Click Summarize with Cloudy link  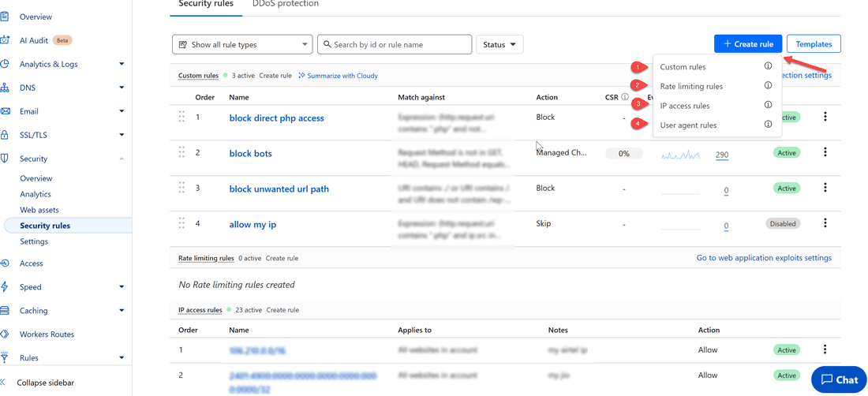point(339,76)
